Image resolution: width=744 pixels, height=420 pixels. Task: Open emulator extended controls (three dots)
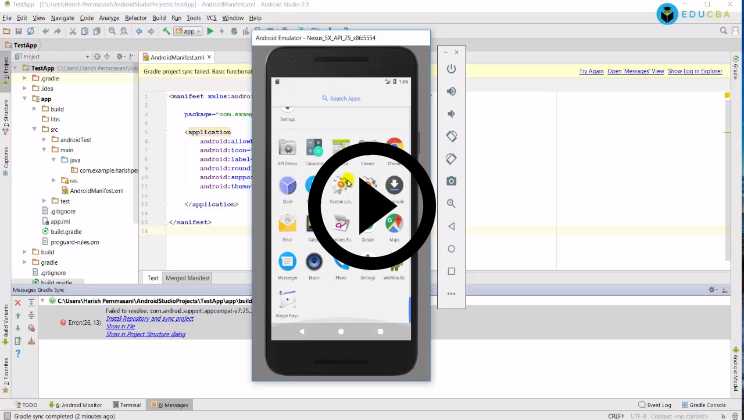451,293
